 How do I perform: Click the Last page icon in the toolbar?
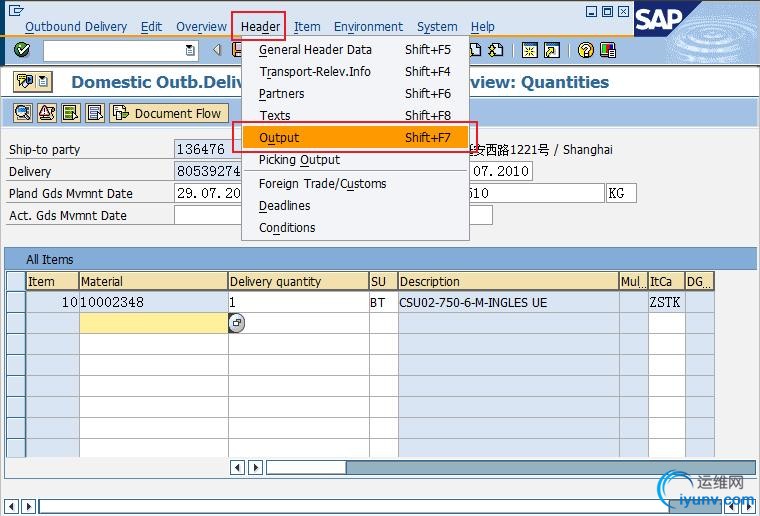[496, 50]
